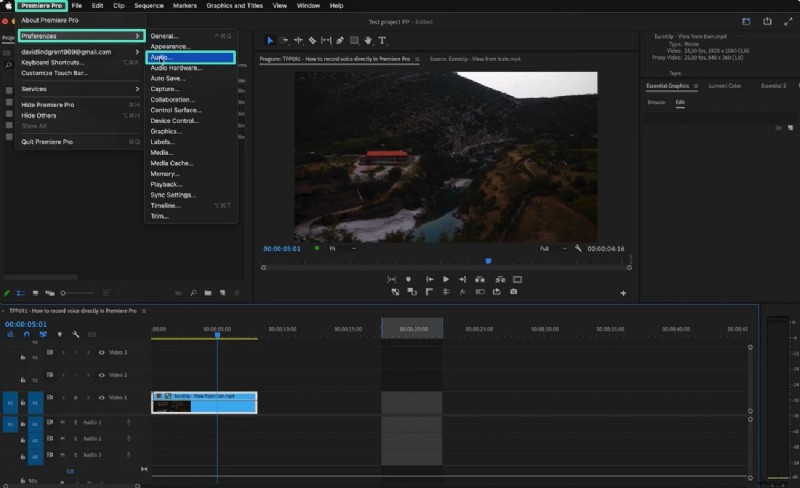Viewport: 800px width, 488px height.
Task: Open the Full playback resolution dropdown
Action: [x=553, y=248]
